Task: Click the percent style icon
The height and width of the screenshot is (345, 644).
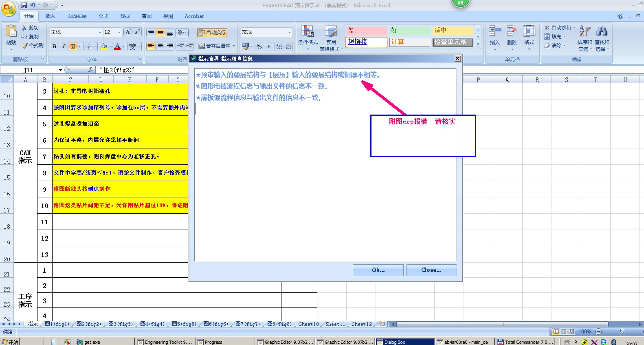Action: pos(259,46)
